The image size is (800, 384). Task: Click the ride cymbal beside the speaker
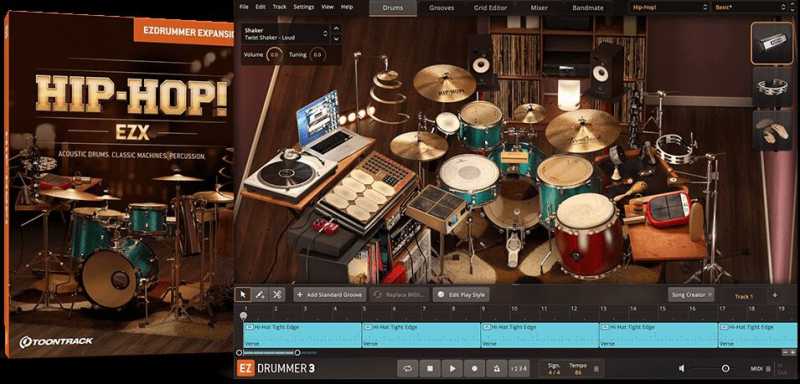point(582,130)
